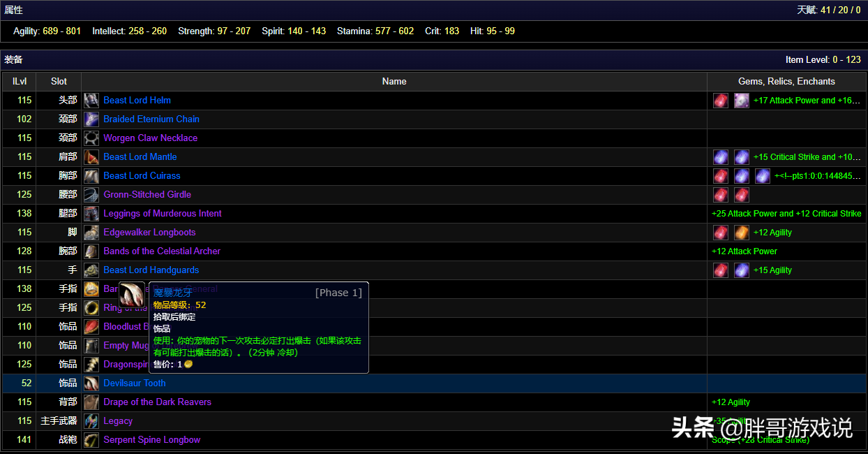Click the Edgewalker Longboots item icon

tap(91, 233)
